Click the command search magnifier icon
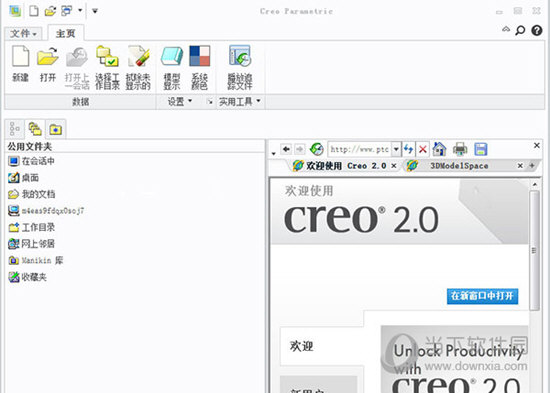550x393 pixels. (x=520, y=31)
